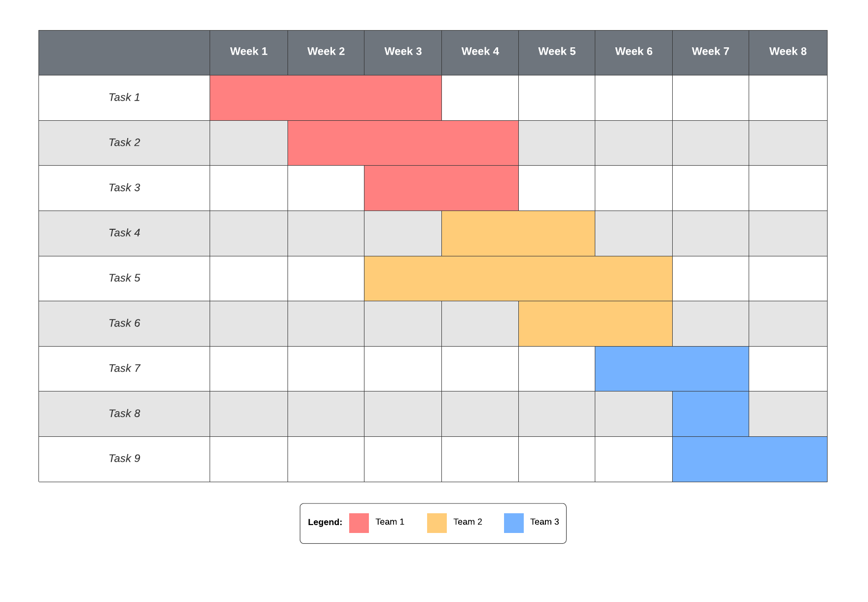The width and height of the screenshot is (868, 602).
Task: Select the blue Task 9 bar
Action: 750,459
